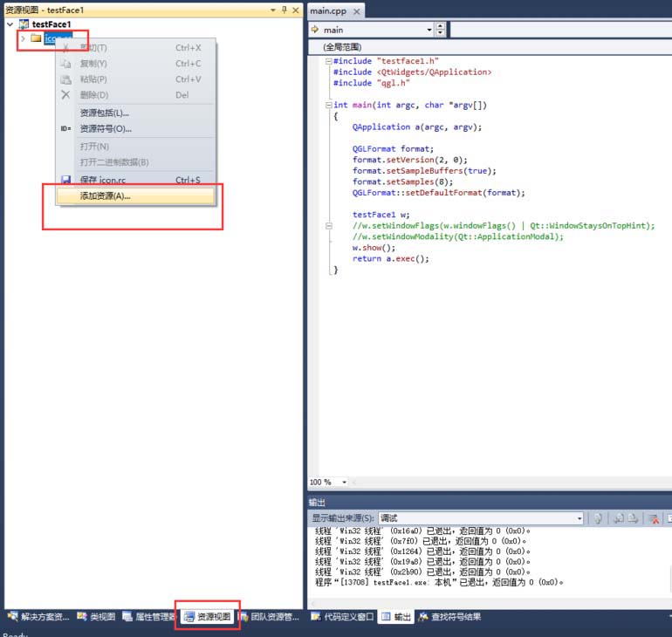
Task: Click the clear-all icon in output toolbar
Action: [x=653, y=518]
